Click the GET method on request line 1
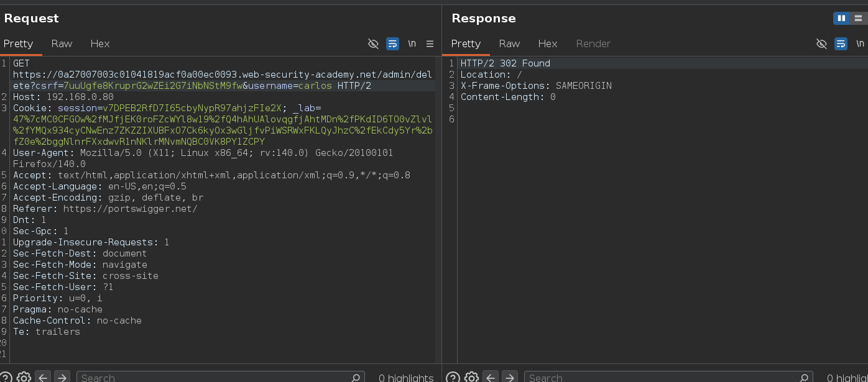The image size is (868, 382). (x=21, y=63)
